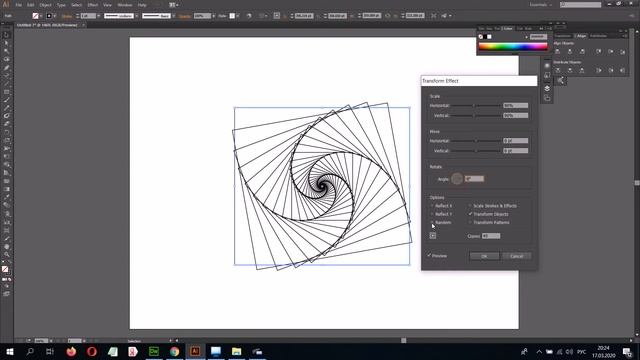Open the Windows taskbar search
This screenshot has width=640, height=360.
click(x=30, y=351)
